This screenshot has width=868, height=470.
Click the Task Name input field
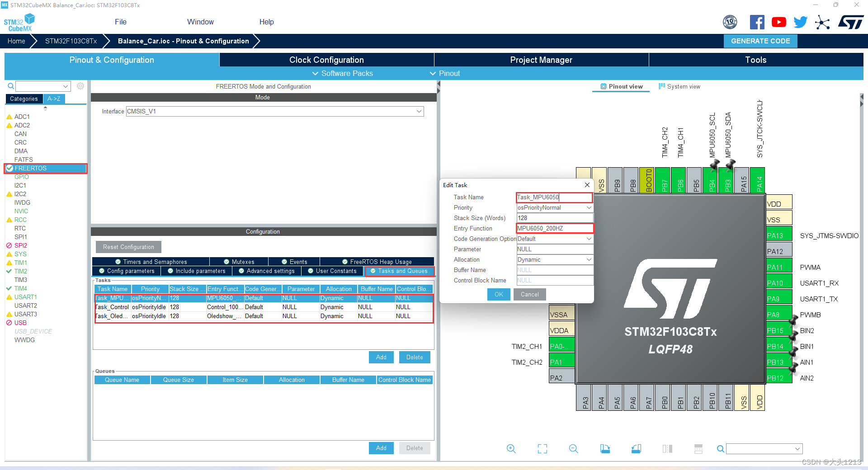tap(554, 197)
